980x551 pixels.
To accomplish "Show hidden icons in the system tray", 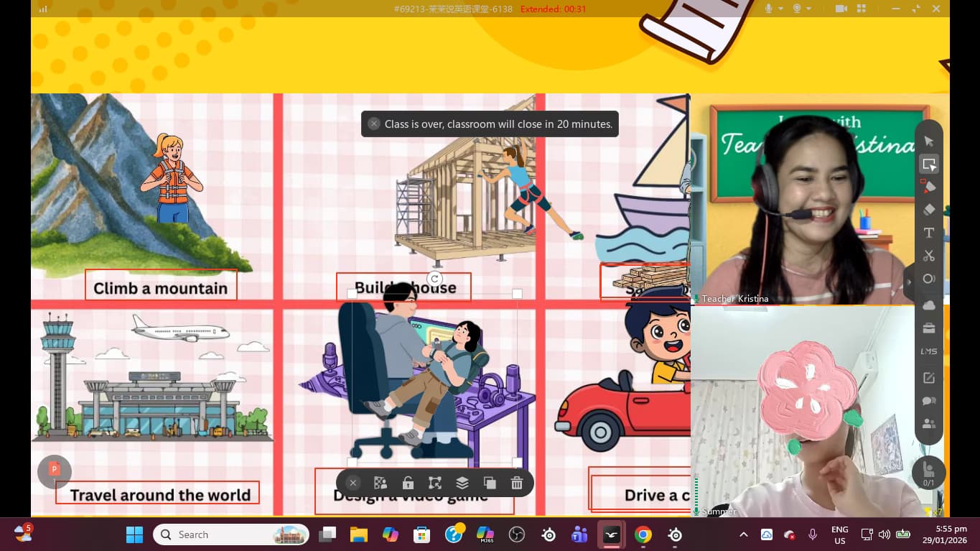I will click(743, 534).
